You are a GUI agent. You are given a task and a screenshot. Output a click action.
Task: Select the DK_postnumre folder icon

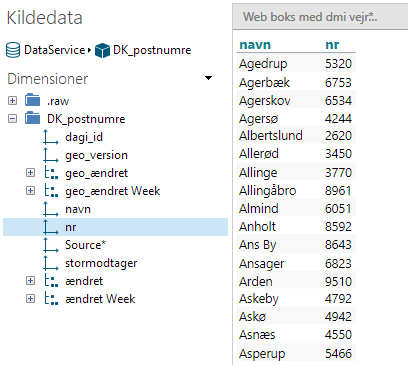(x=33, y=118)
